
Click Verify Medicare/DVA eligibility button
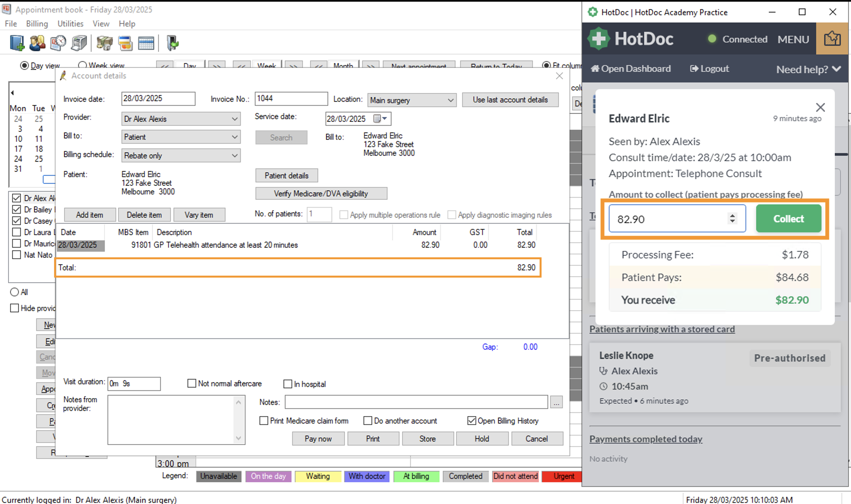tap(321, 194)
